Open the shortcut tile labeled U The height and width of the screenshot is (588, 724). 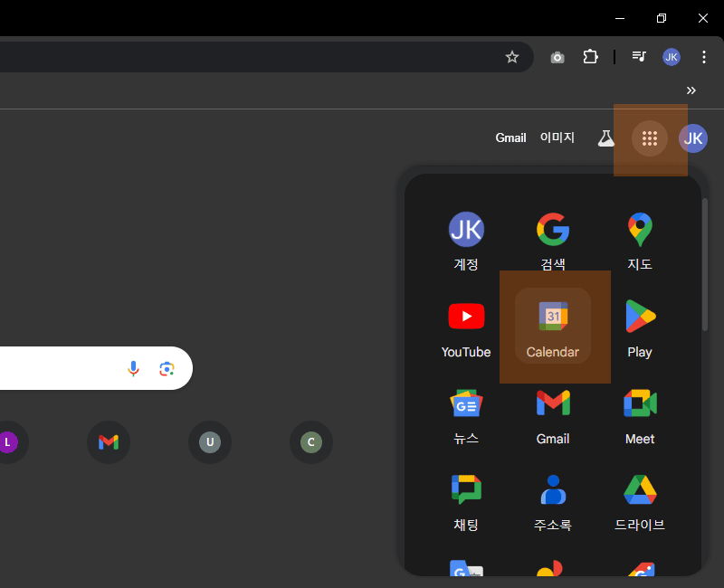[210, 442]
